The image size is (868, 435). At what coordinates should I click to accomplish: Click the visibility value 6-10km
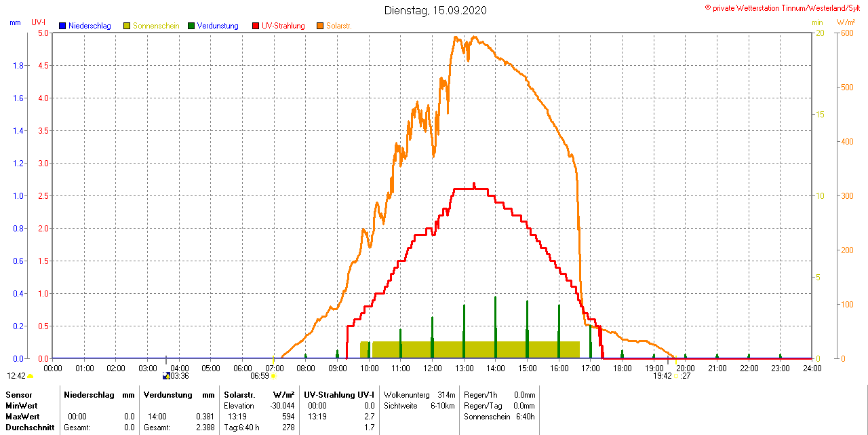[443, 405]
